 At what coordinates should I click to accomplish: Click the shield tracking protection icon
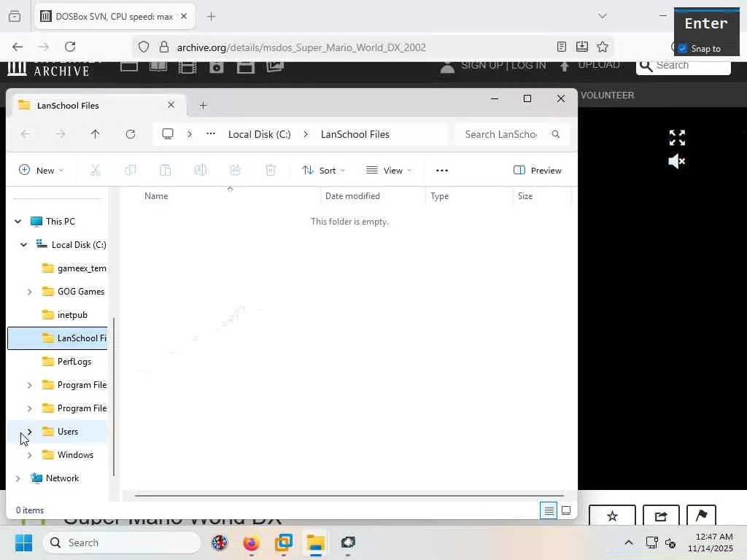pos(144,47)
